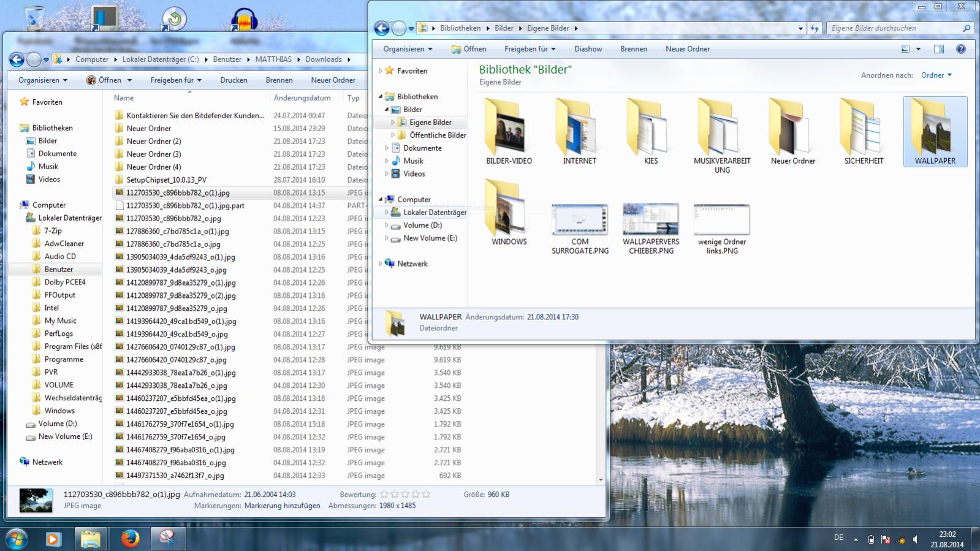Select the WALLPAPERVERSCHIEBER.PNG thumbnail
The height and width of the screenshot is (551, 980).
click(651, 229)
